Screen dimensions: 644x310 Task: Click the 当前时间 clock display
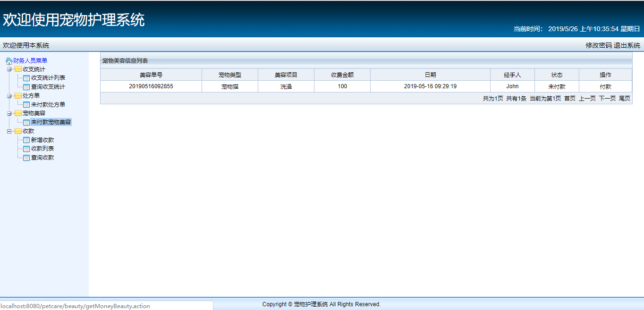(577, 29)
